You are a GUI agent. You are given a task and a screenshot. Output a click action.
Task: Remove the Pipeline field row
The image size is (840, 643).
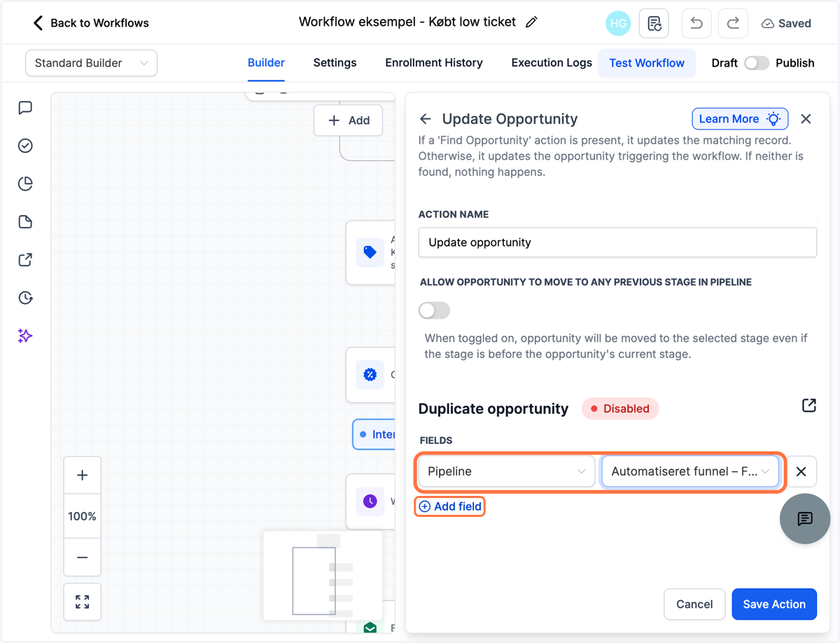[x=801, y=471]
